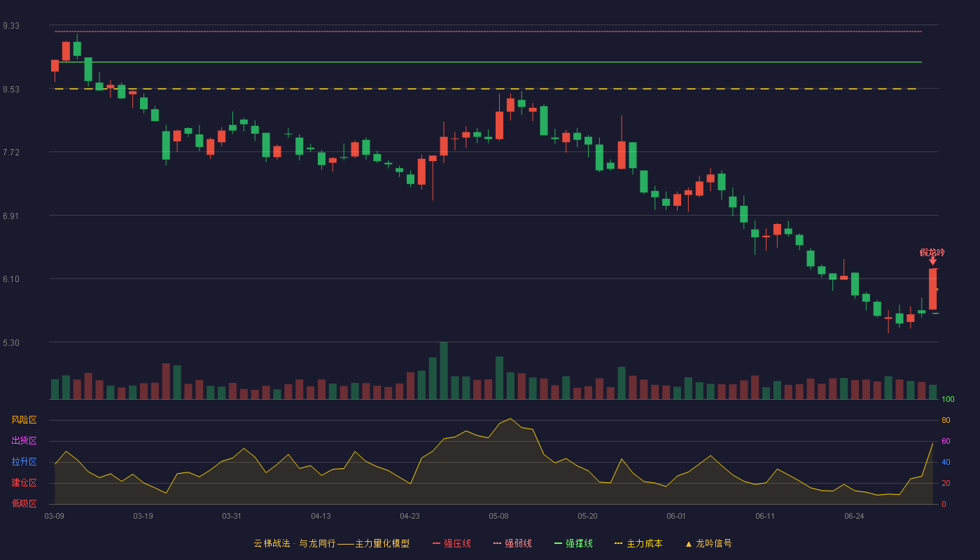Click the red arrow under 假龙吟
Viewport: 980px width, 560px height.
click(x=932, y=261)
